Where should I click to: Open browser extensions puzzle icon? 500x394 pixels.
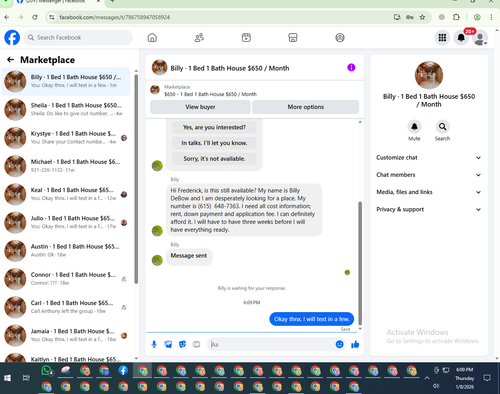click(x=456, y=17)
